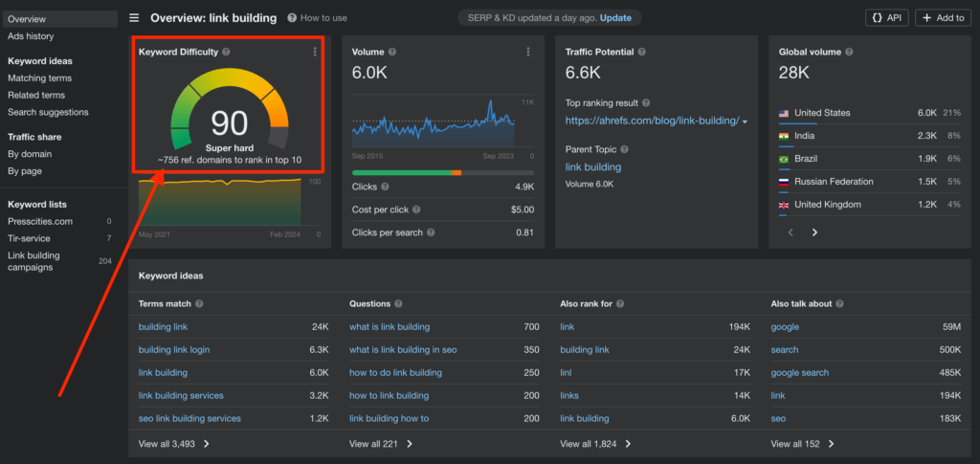Select Ads history in sidebar
The width and height of the screenshot is (980, 464).
point(31,36)
